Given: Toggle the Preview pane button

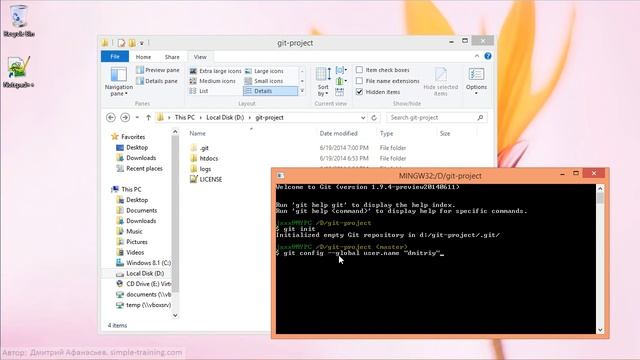Looking at the screenshot, I should click(x=158, y=70).
